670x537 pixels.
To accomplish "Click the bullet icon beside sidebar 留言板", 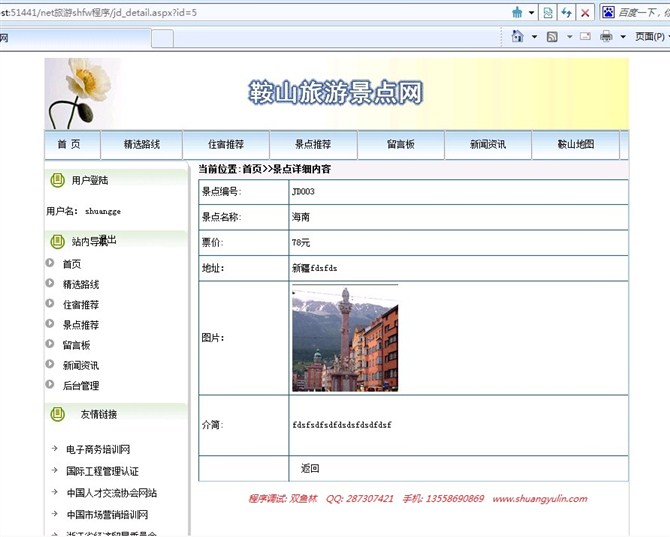I will (x=50, y=343).
